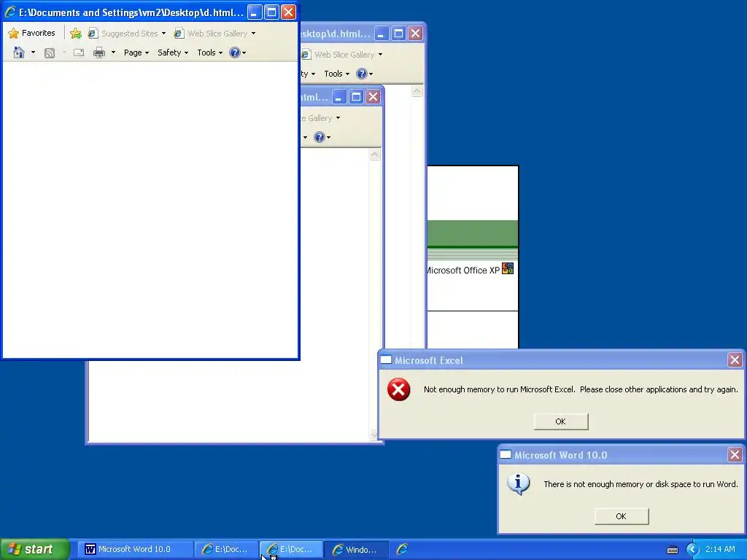The image size is (747, 560).
Task: Expand the Suggested Sites dropdown arrow
Action: coord(164,34)
